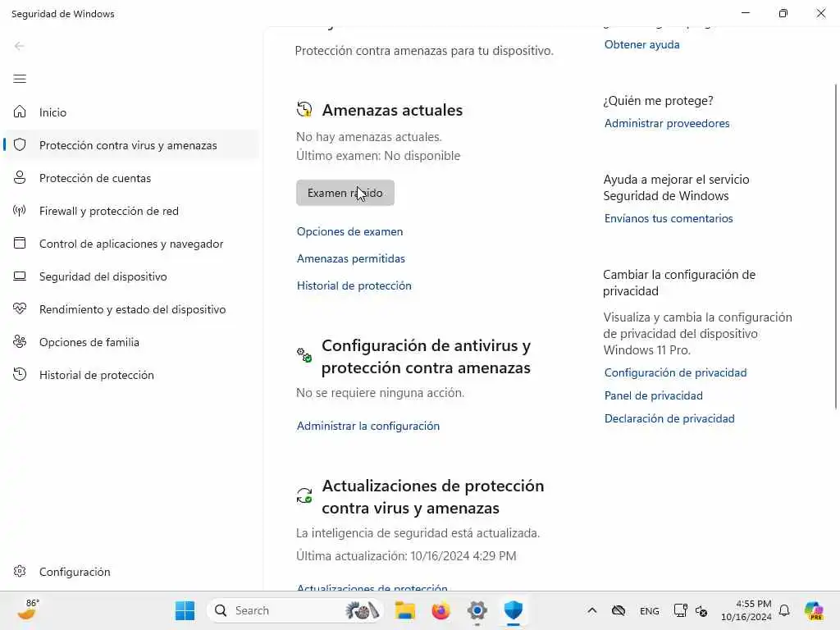Click the Inicio home icon
Image resolution: width=840 pixels, height=630 pixels.
(x=20, y=112)
